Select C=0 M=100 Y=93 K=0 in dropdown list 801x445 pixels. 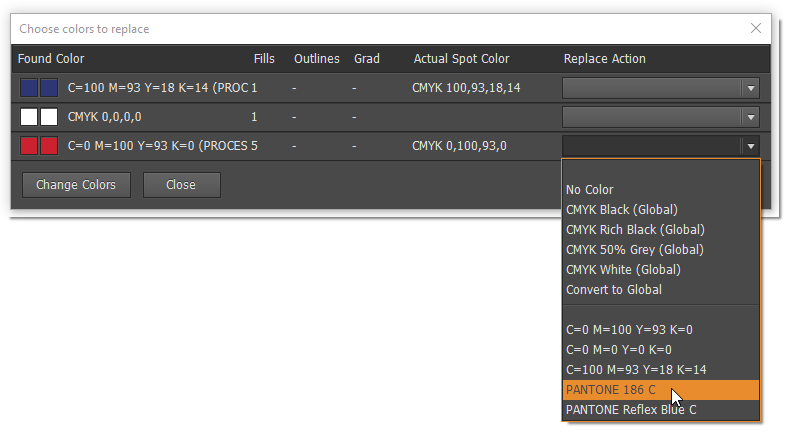point(629,329)
